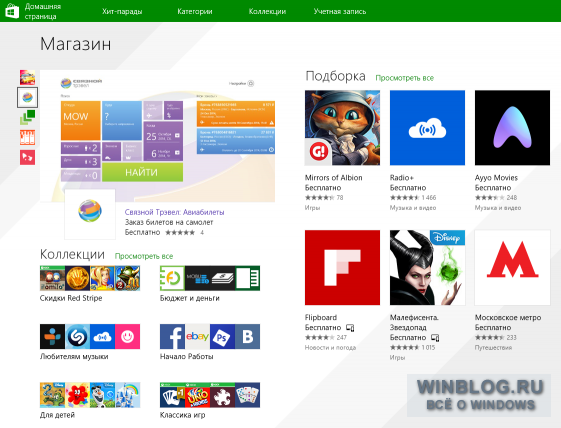Select the Связной Трэвел spotlight thumbnail
This screenshot has width=561, height=428.
[27, 97]
